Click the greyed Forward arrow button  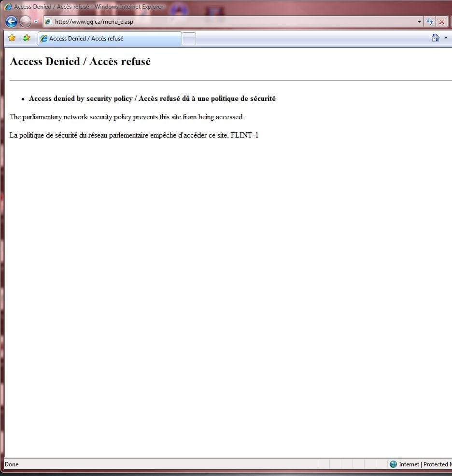(x=25, y=22)
